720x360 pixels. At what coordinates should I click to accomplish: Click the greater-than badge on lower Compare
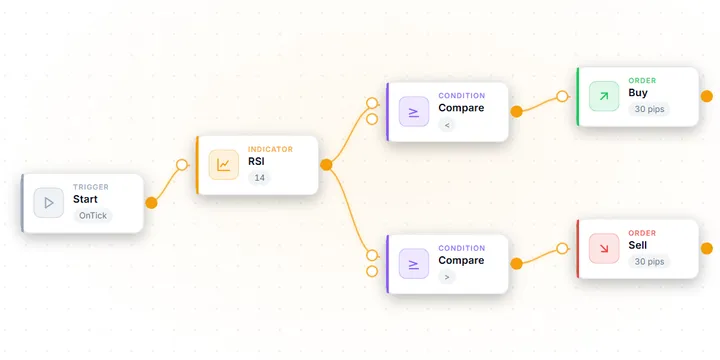click(x=447, y=277)
